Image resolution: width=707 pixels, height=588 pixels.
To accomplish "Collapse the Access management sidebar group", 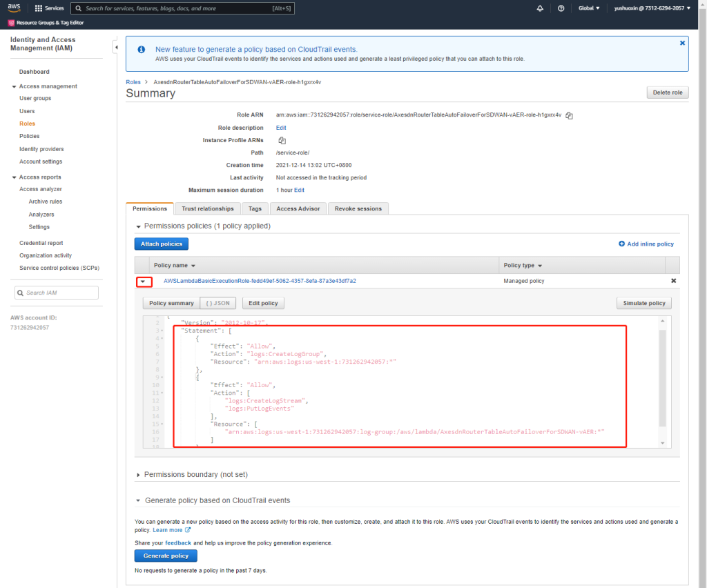I will [14, 86].
